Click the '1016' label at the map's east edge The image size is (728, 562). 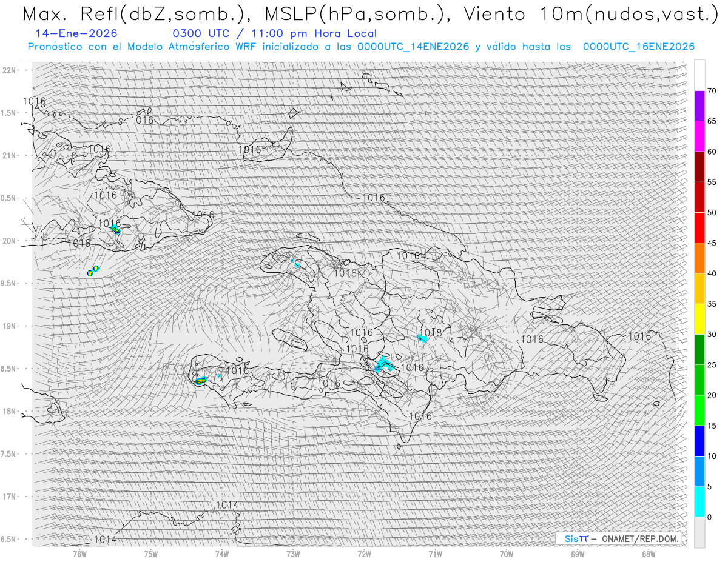(639, 336)
